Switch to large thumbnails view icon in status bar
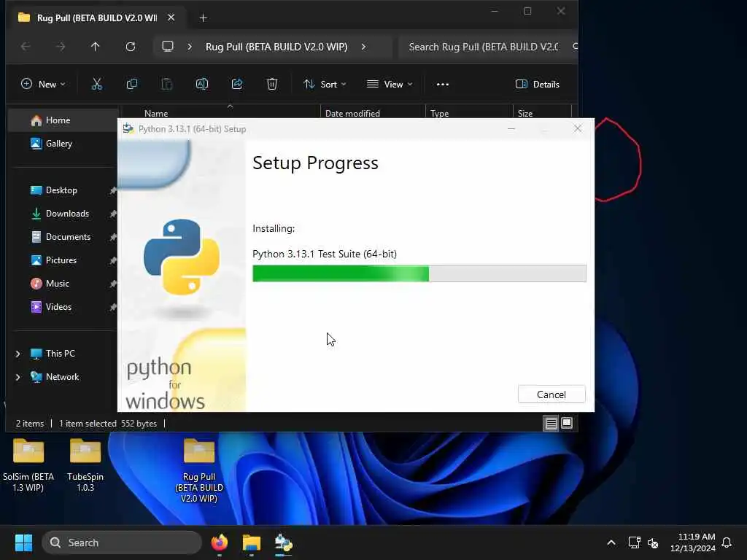The image size is (747, 560). click(x=567, y=424)
